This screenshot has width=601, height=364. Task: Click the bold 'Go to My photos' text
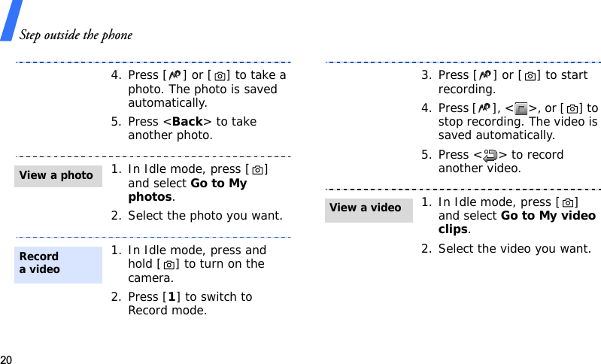187,190
